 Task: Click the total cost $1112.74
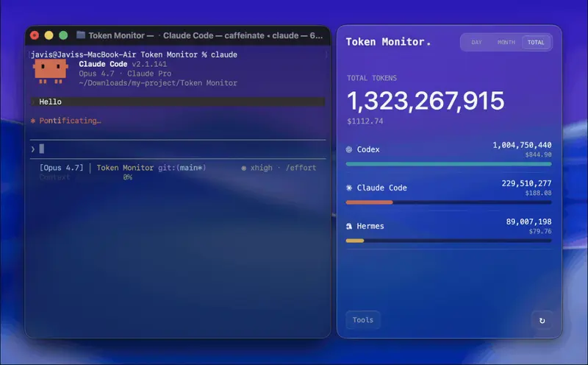tap(365, 121)
